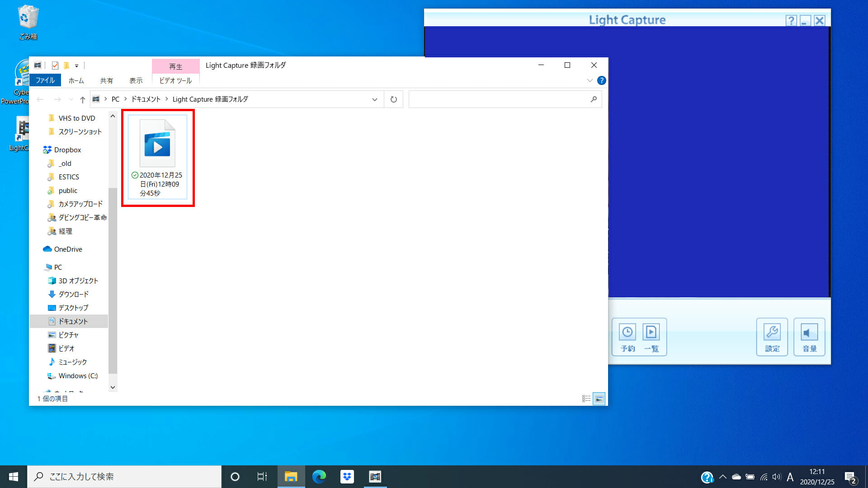This screenshot has width=868, height=488.
Task: Open the 音量 volume control in Light Capture
Action: tap(809, 337)
